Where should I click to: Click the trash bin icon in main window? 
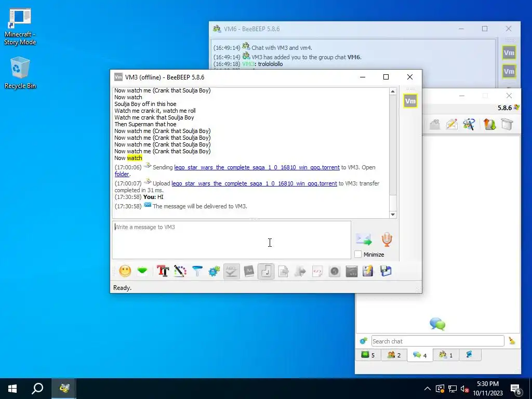pyautogui.click(x=507, y=124)
